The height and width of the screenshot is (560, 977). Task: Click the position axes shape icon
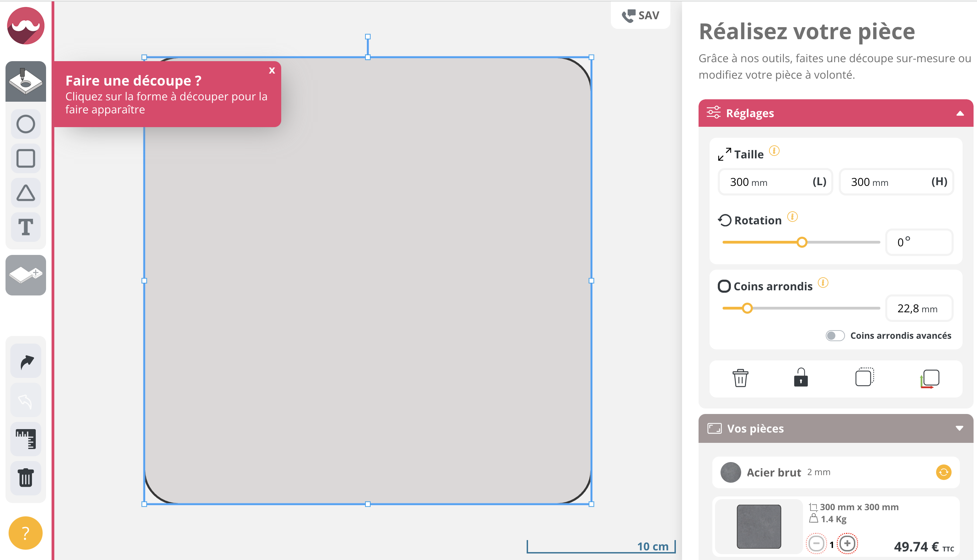point(929,379)
